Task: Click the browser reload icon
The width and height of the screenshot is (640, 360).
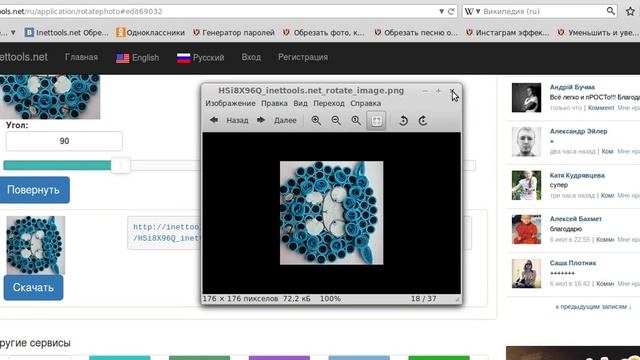Action: point(451,11)
